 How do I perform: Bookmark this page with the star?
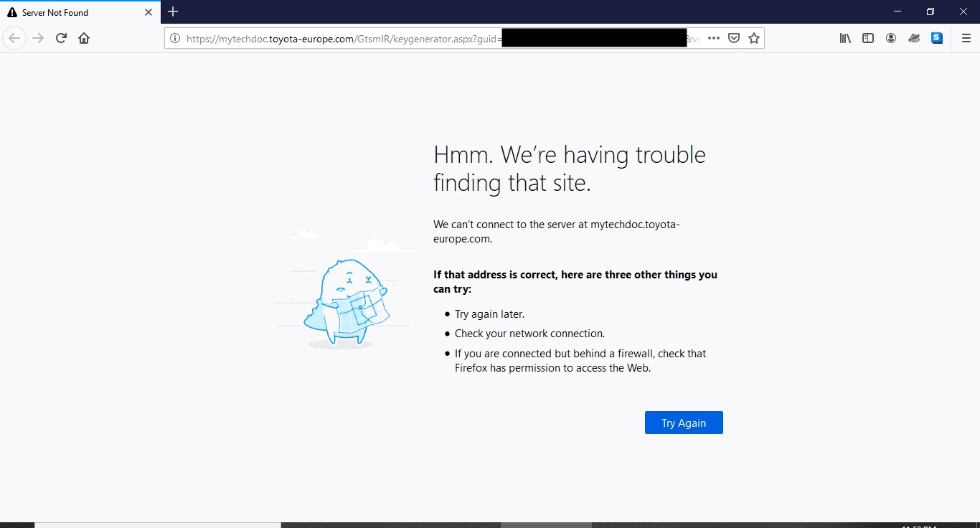pyautogui.click(x=754, y=38)
